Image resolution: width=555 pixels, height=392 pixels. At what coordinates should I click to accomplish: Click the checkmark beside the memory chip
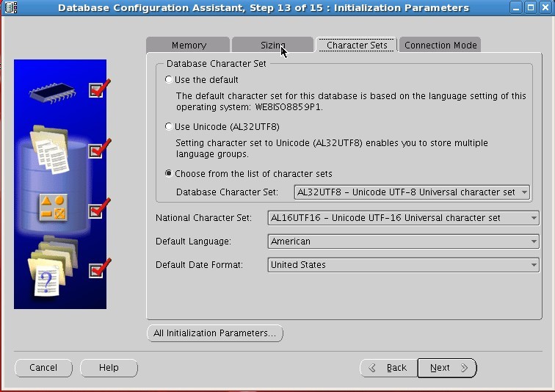(x=99, y=88)
